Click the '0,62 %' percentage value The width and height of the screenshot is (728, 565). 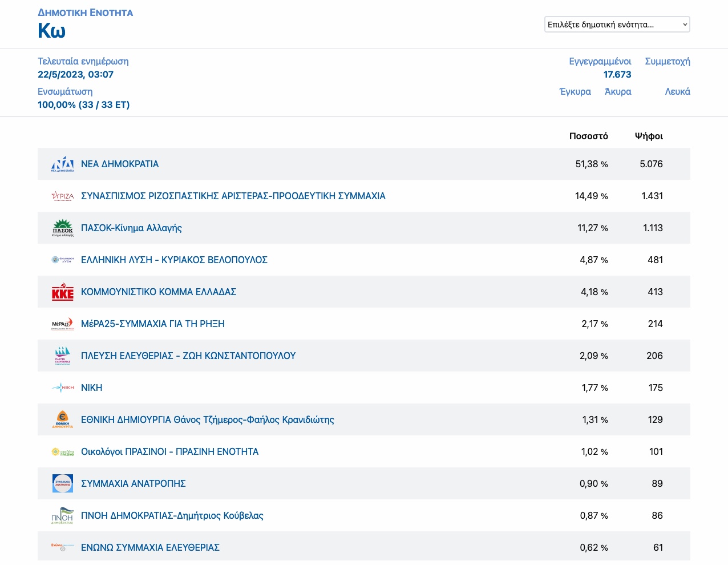(x=594, y=547)
